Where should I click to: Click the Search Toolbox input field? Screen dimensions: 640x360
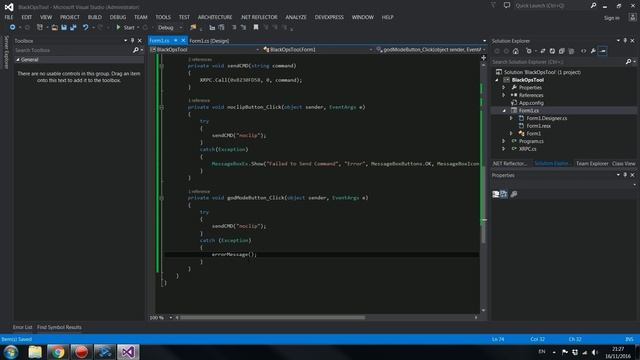pyautogui.click(x=73, y=50)
